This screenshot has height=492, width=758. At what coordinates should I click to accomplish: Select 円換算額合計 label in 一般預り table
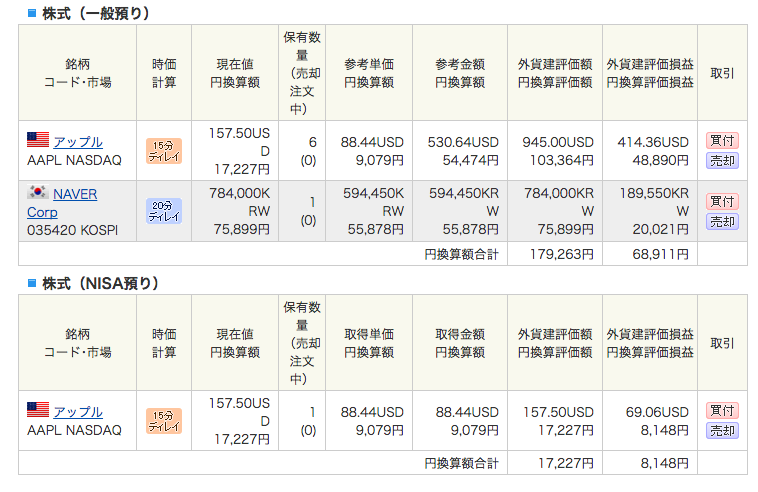pyautogui.click(x=461, y=254)
